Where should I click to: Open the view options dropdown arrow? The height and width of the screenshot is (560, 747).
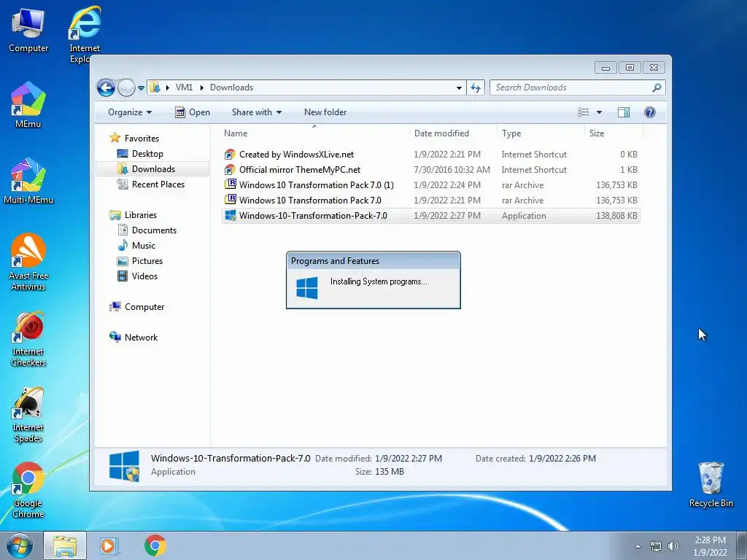(600, 112)
